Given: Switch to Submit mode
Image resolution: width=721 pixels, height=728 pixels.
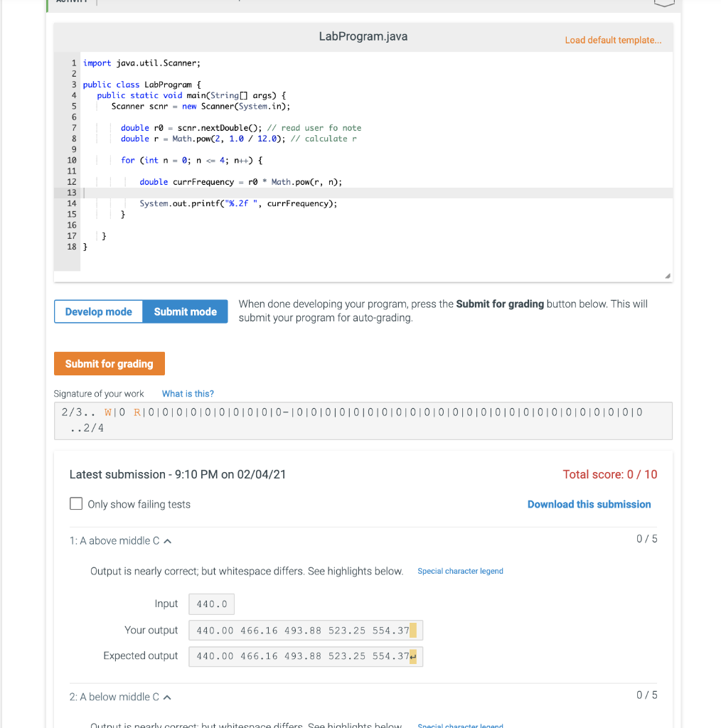Looking at the screenshot, I should pyautogui.click(x=184, y=311).
